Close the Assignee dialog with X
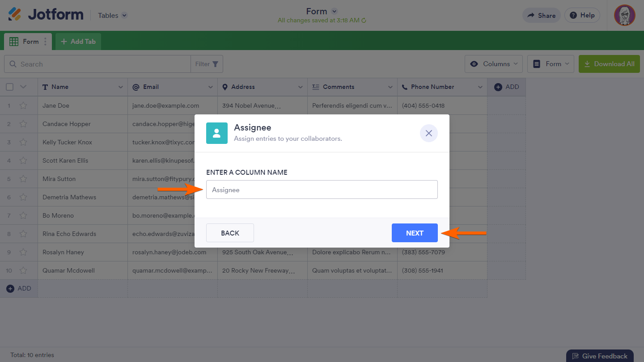 [428, 133]
